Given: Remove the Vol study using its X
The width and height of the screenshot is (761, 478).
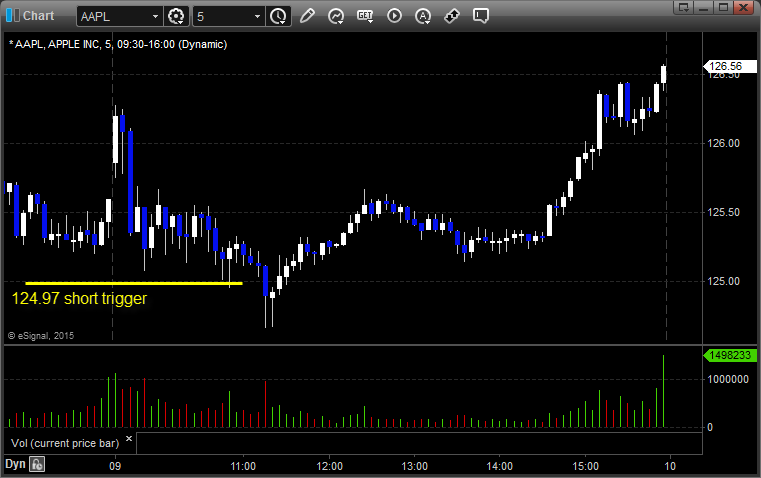Looking at the screenshot, I should (129, 439).
